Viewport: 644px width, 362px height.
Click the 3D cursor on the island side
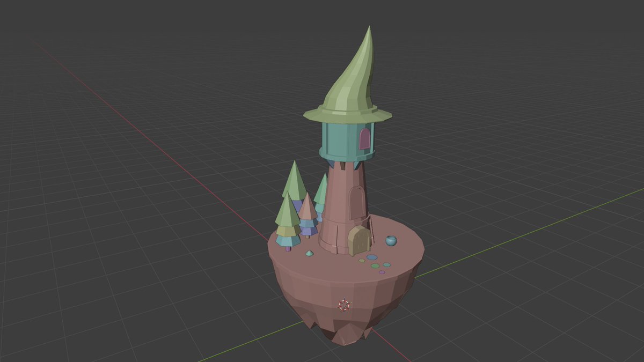(344, 306)
